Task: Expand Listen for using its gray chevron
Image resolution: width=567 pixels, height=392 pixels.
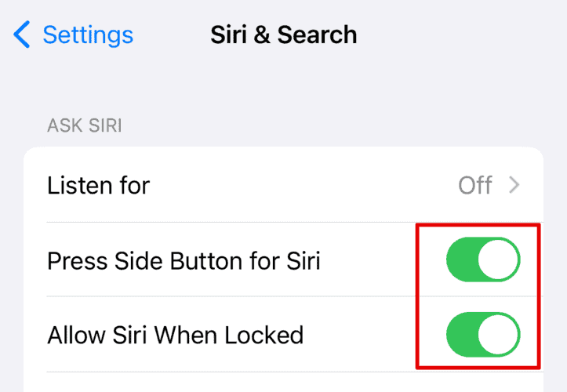Action: pos(514,185)
